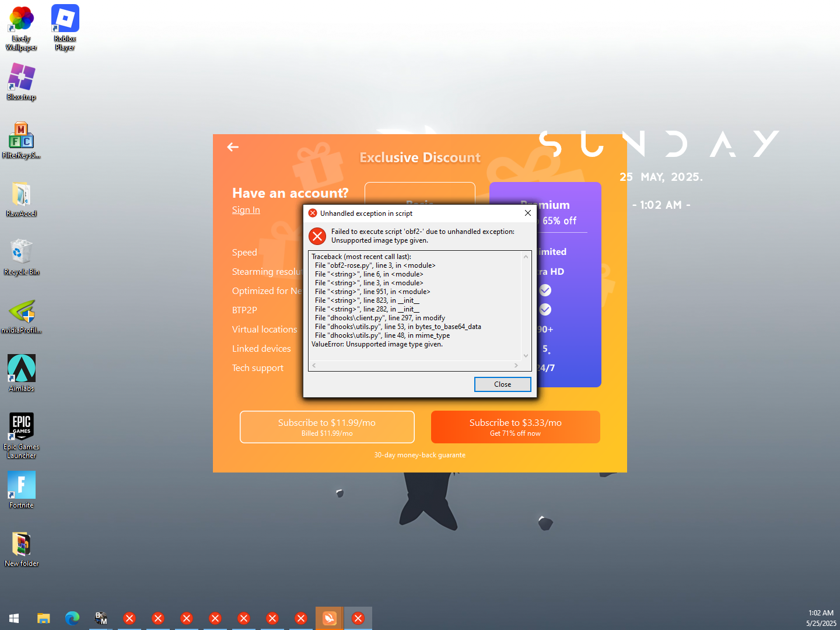840x630 pixels.
Task: Launch Fortnite desktop shortcut
Action: point(22,490)
